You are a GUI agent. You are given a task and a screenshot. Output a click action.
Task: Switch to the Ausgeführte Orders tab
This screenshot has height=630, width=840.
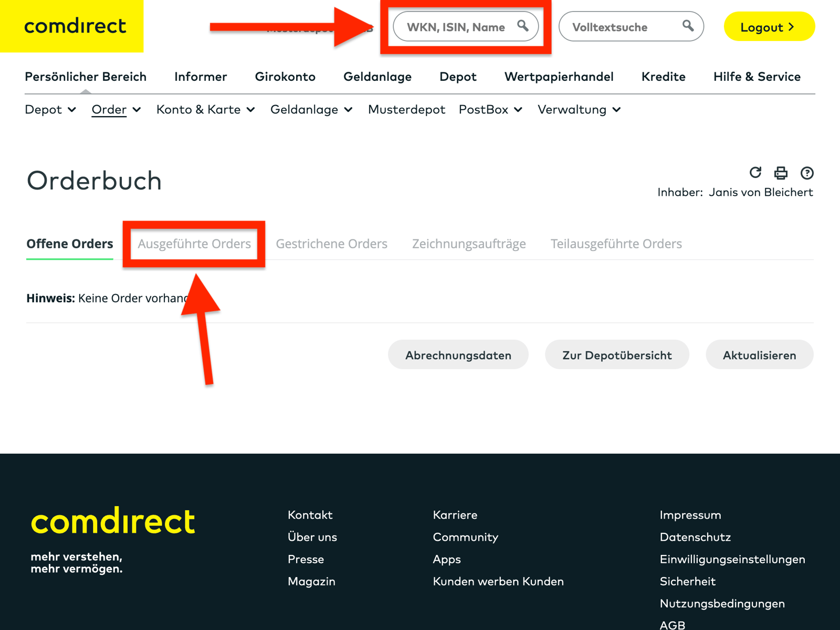[194, 244]
